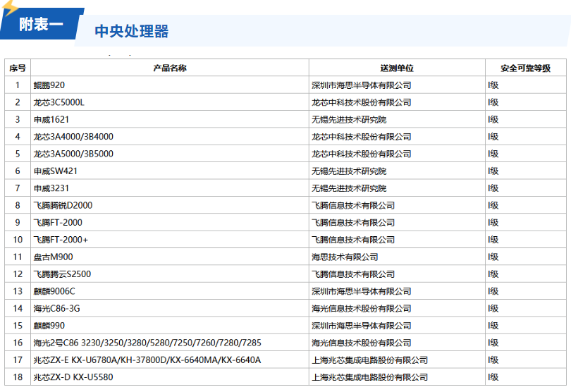Screen dimensions: 571x392
Task: Click serial number 10 cell
Action: coord(18,239)
